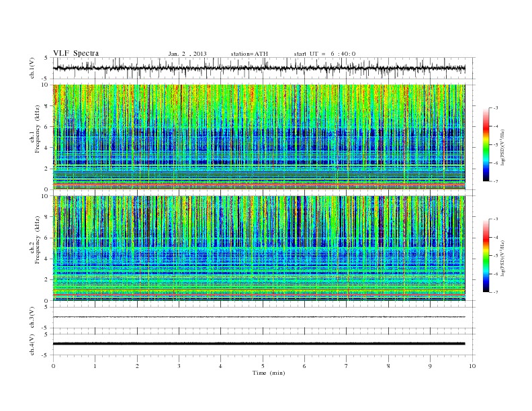
Task: Click the "4" tick on the time axis
Action: tap(220, 366)
